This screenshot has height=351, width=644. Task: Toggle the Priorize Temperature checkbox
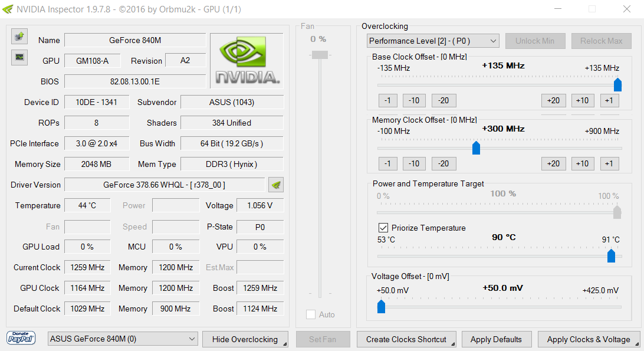tap(383, 228)
